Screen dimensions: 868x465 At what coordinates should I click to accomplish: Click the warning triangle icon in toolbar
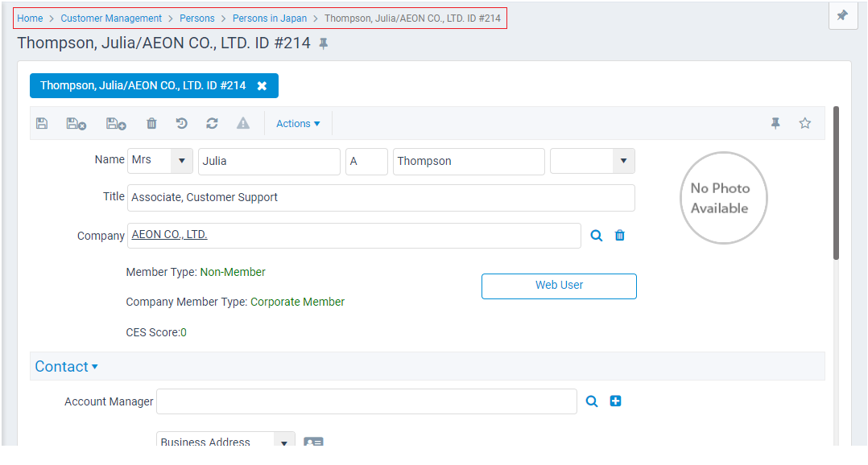(x=243, y=123)
